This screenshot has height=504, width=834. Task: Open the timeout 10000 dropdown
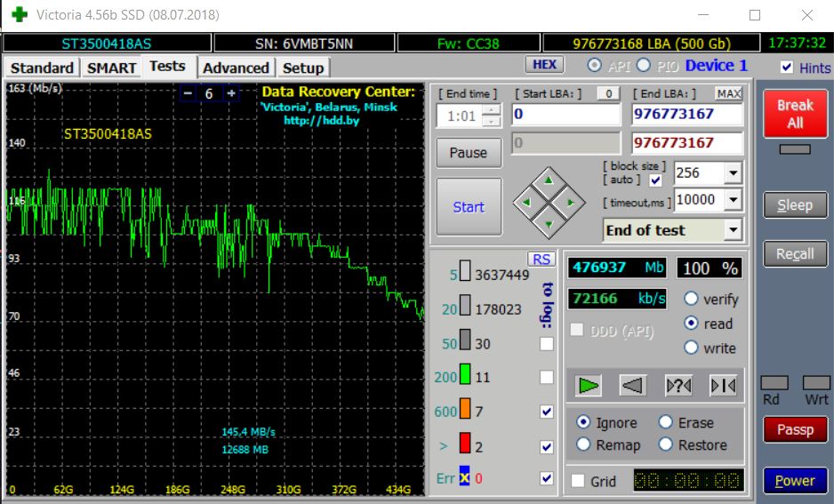coord(733,200)
